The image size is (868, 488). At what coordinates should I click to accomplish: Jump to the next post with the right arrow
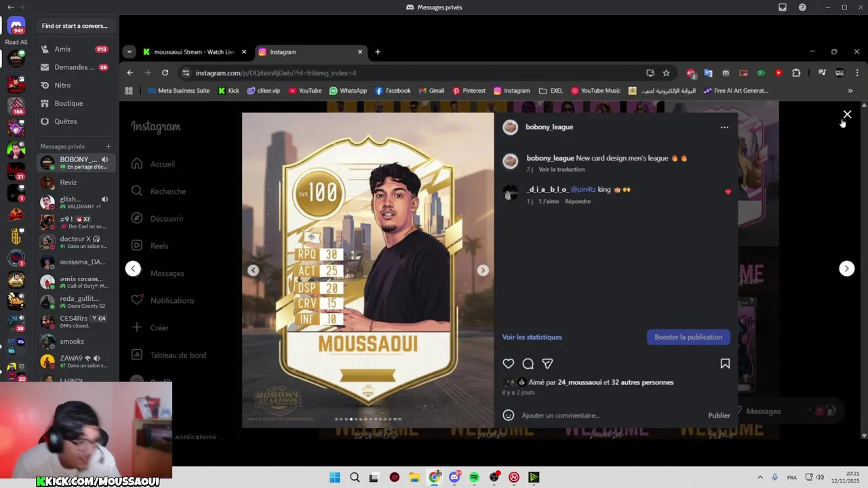click(846, 268)
